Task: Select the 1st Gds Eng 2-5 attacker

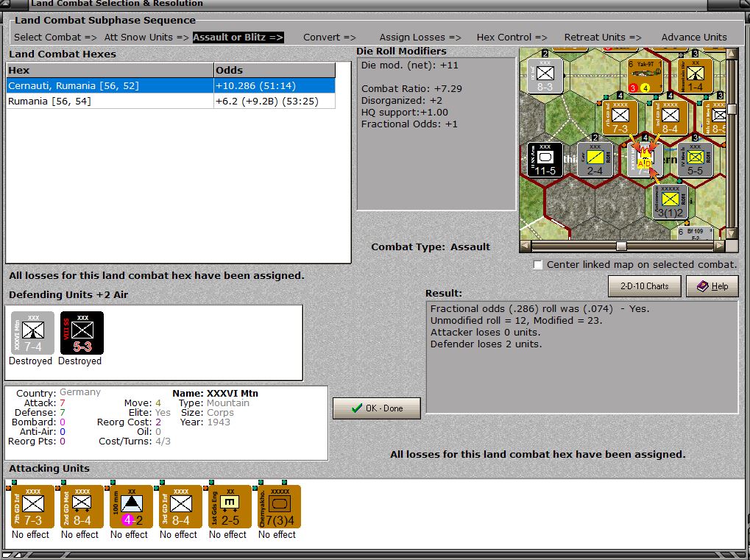Action: pyautogui.click(x=230, y=506)
